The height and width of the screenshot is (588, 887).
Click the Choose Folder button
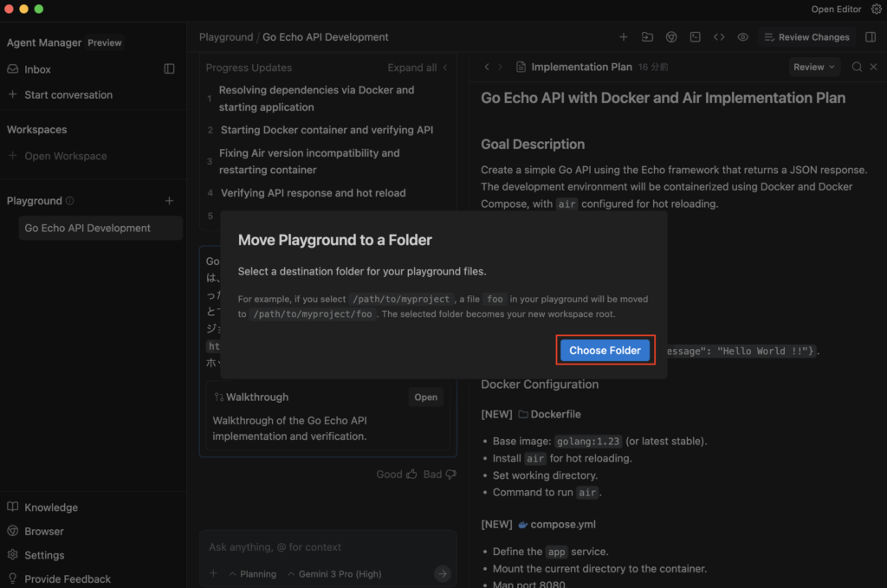(x=605, y=350)
